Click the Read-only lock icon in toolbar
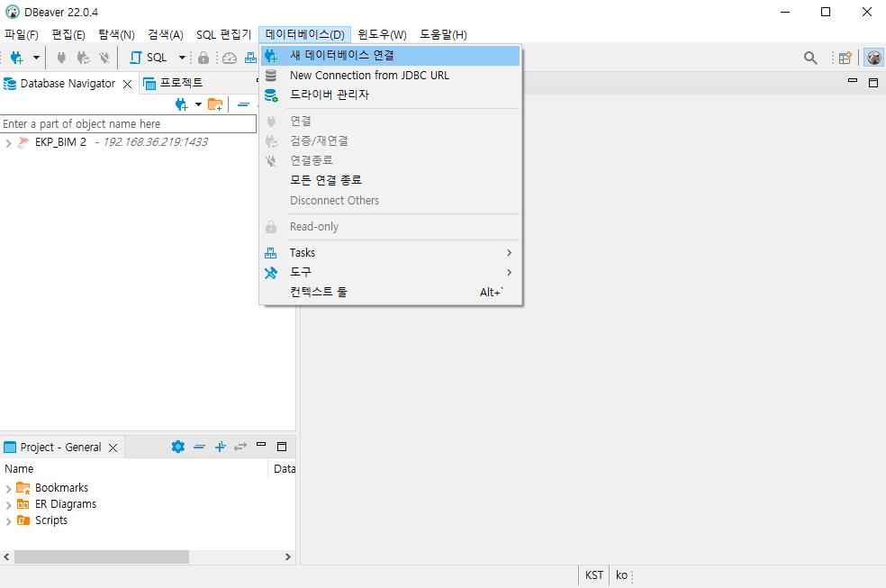The height and width of the screenshot is (588, 886). [204, 57]
